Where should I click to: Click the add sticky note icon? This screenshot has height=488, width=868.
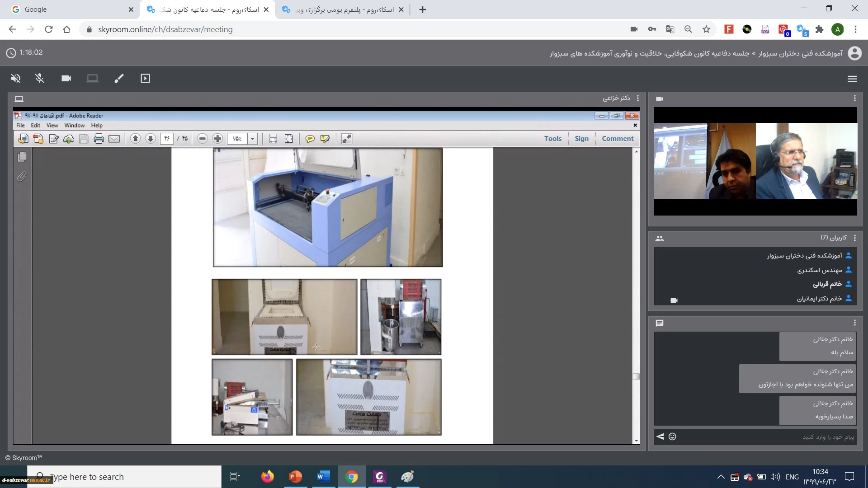pos(310,139)
